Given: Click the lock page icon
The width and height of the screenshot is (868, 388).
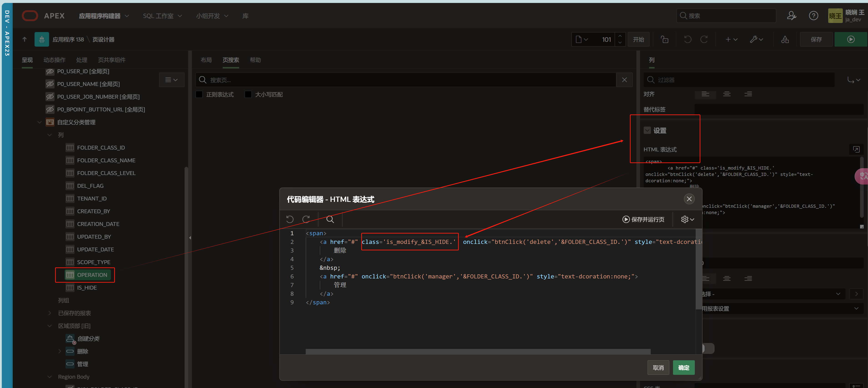Looking at the screenshot, I should [665, 40].
